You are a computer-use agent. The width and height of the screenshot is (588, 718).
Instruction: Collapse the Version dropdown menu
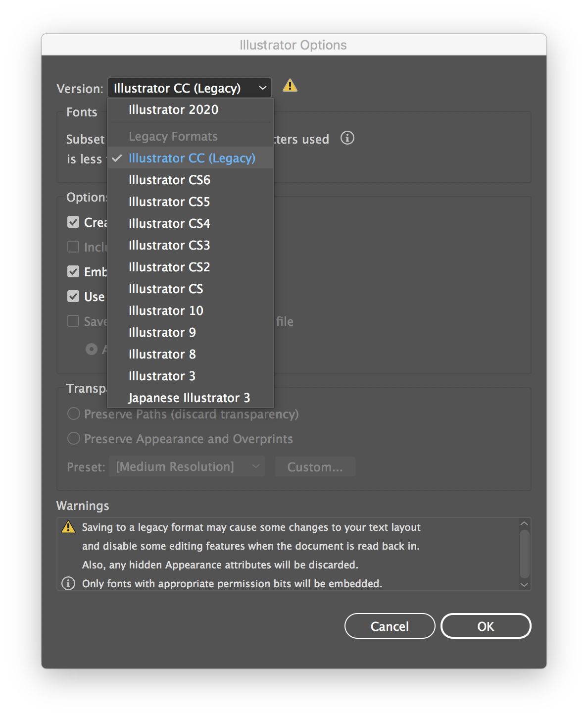click(x=189, y=88)
